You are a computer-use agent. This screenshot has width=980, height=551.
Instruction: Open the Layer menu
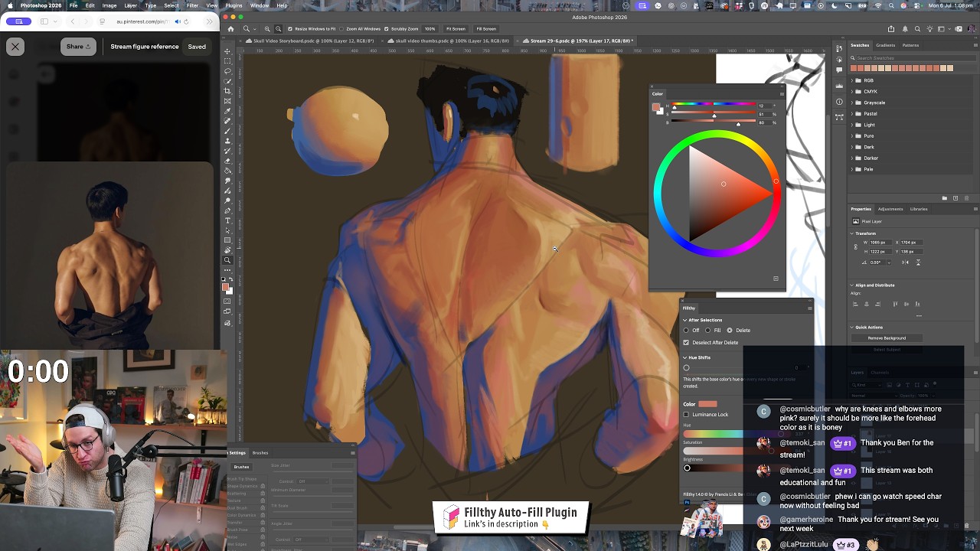(x=131, y=5)
